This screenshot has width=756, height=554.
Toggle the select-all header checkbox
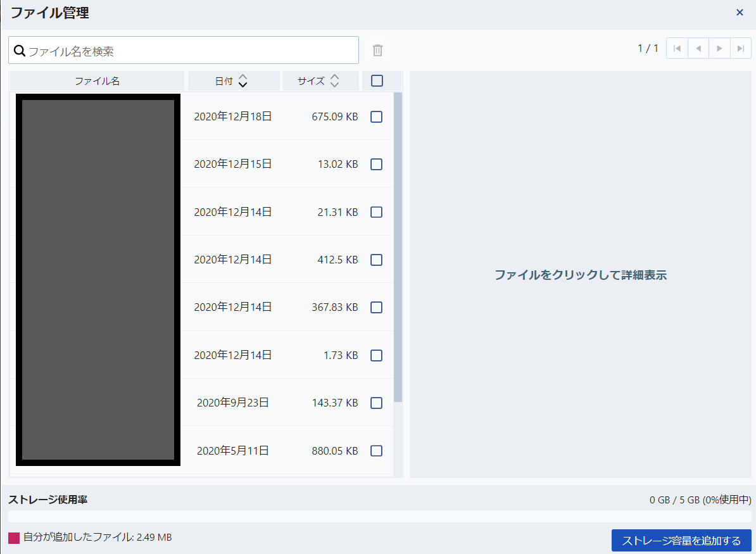[377, 80]
